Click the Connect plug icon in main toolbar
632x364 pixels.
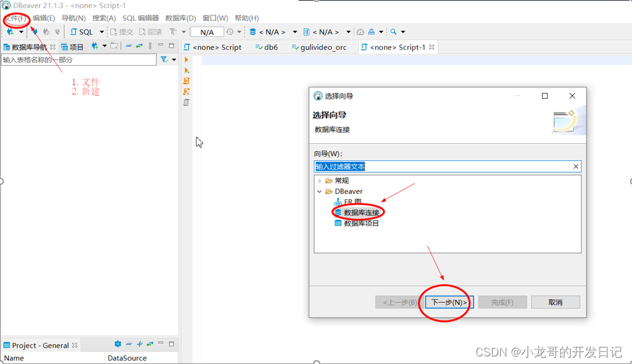pyautogui.click(x=35, y=32)
